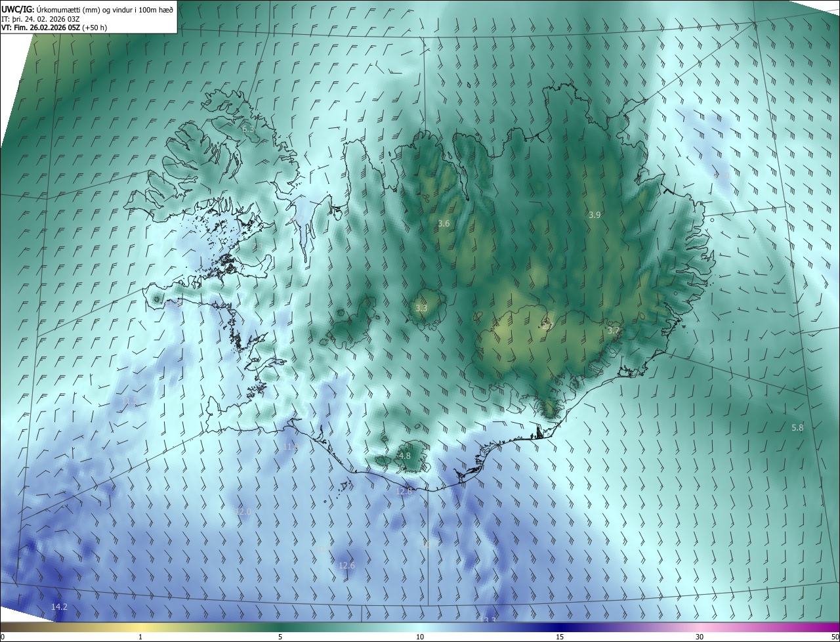Click the 50 tick on the colour scale
Viewport: 840px width, 642px height.
pos(835,637)
